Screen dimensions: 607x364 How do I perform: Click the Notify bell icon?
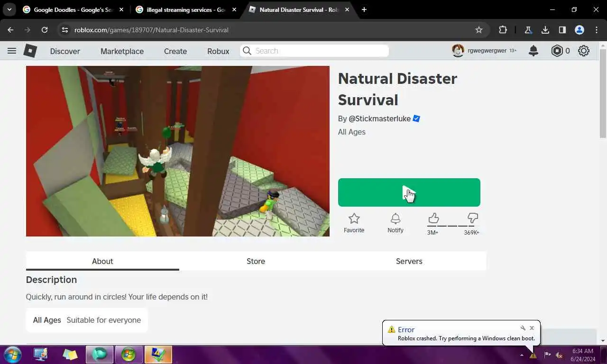(395, 218)
